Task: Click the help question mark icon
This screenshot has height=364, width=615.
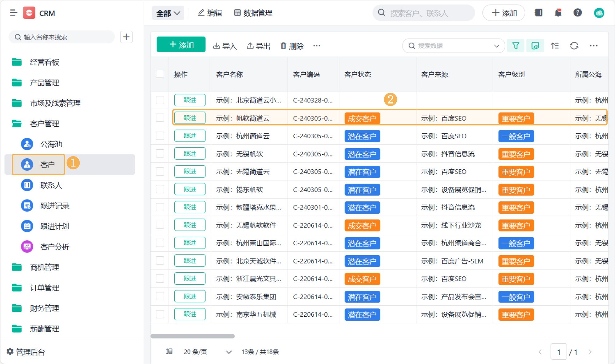Action: (577, 13)
